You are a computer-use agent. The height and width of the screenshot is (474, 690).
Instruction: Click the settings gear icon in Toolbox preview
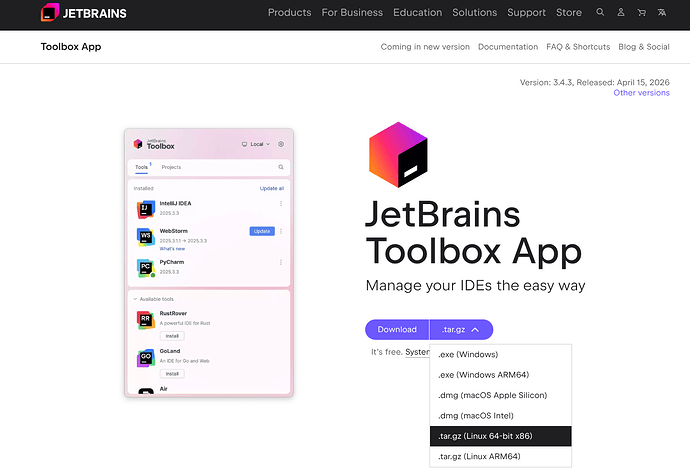pos(281,144)
